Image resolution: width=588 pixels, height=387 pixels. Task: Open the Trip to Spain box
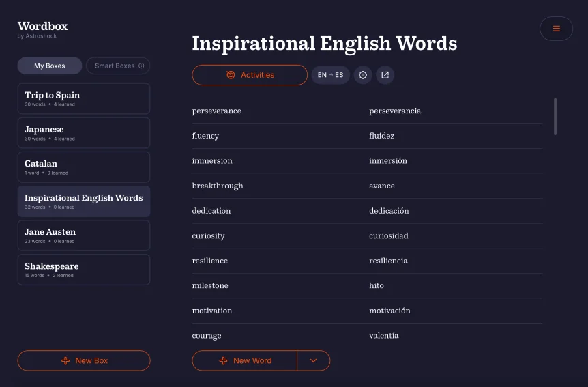pyautogui.click(x=84, y=99)
